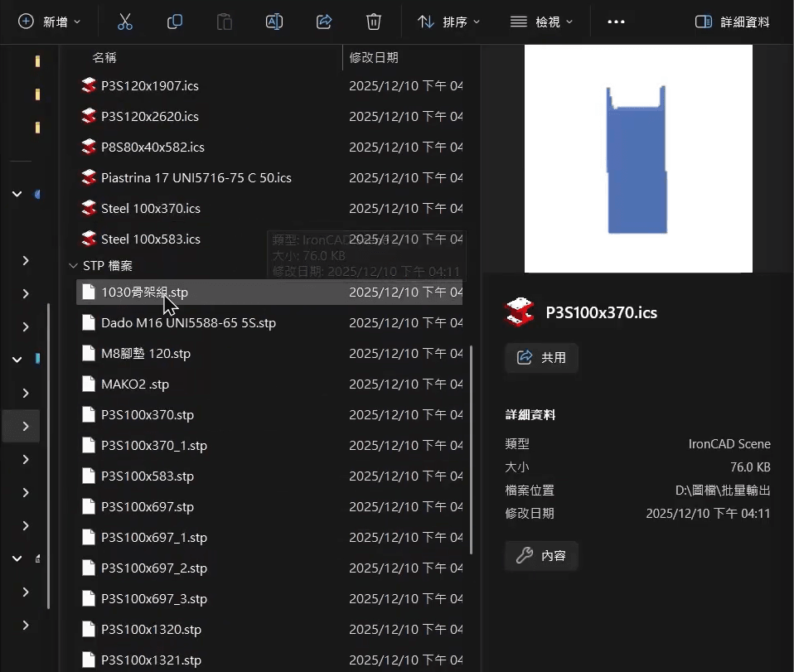
Task: Click the Delete (trash) icon
Action: coord(374,22)
